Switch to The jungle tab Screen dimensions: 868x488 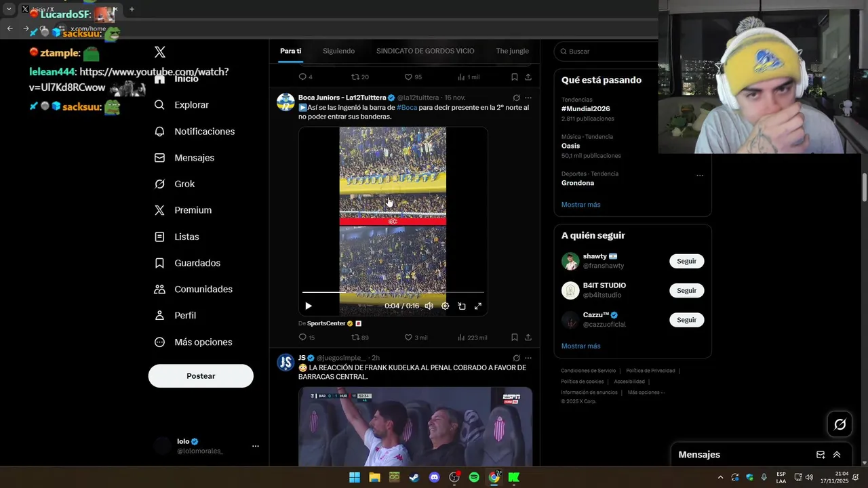(x=512, y=51)
